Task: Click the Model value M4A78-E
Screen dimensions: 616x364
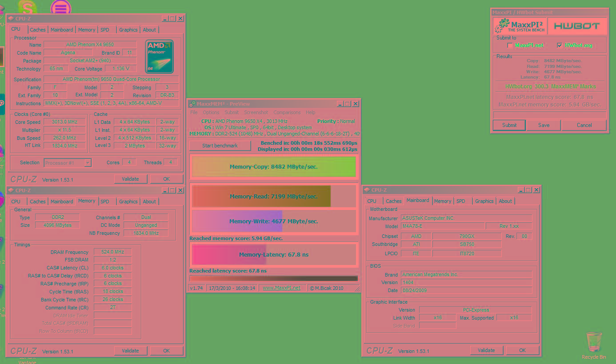Action: (442, 226)
